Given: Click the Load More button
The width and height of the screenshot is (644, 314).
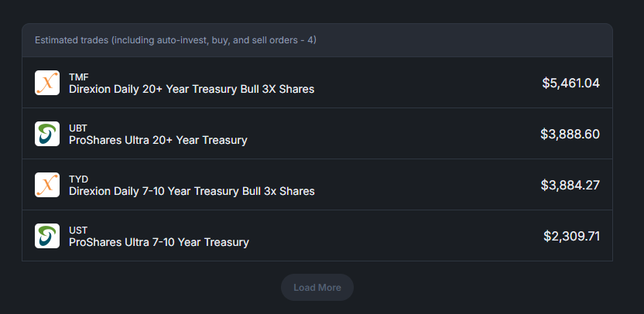Looking at the screenshot, I should [x=317, y=288].
